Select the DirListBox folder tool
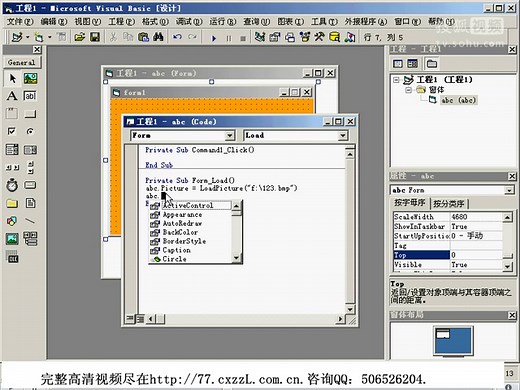The width and height of the screenshot is (520, 390). point(12,203)
